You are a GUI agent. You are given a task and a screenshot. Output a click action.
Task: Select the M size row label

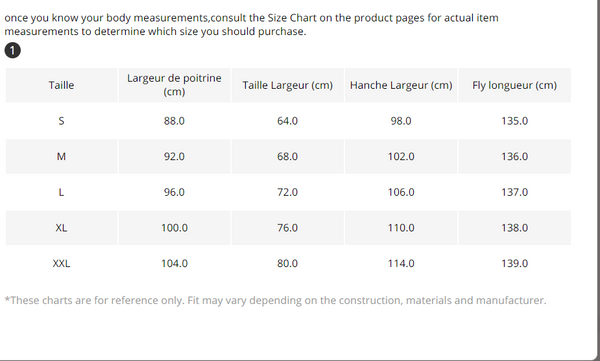61,157
